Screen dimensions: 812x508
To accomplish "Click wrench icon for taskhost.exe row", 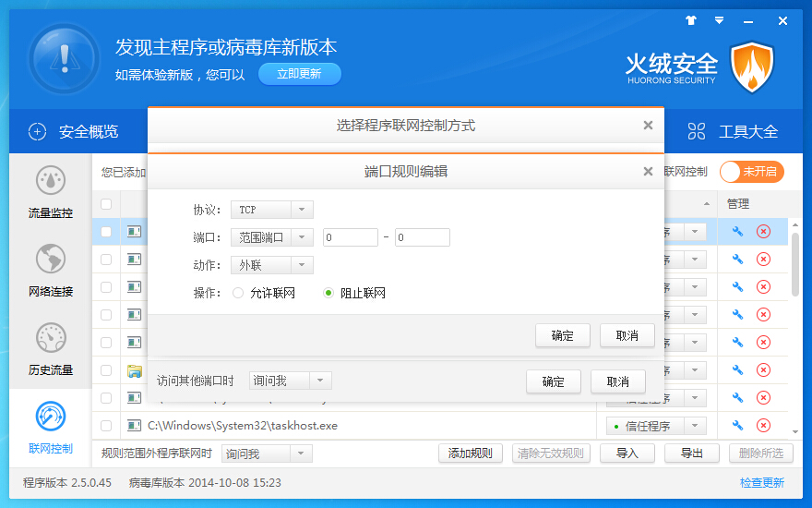I will [x=737, y=426].
